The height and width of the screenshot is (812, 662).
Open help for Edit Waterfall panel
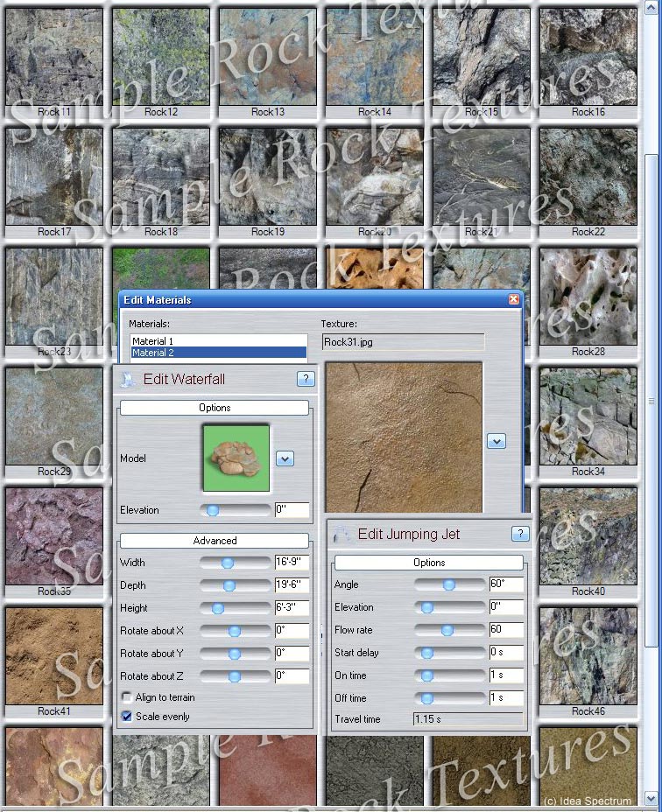[306, 379]
